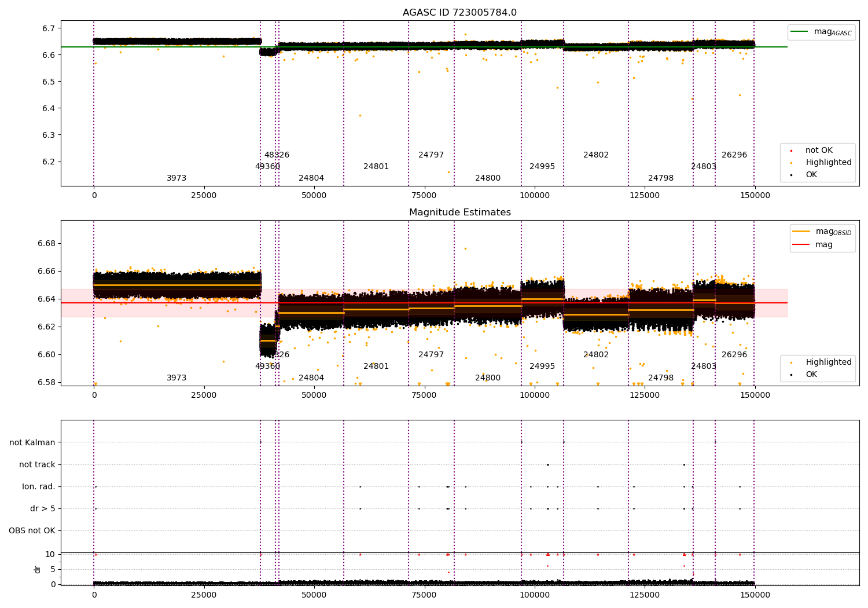Click OBSID label 24804 in the Magnitude Estimates plot
This screenshot has width=868, height=608.
pos(311,378)
